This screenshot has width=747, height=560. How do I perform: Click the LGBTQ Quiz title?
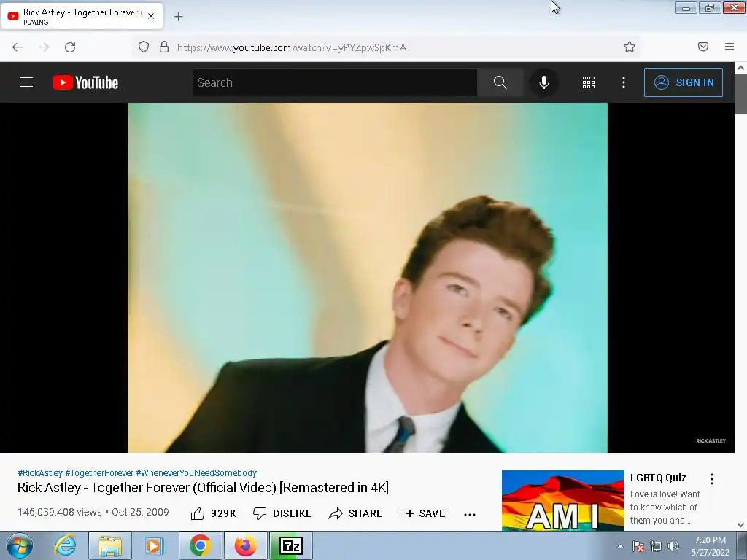[x=658, y=478]
